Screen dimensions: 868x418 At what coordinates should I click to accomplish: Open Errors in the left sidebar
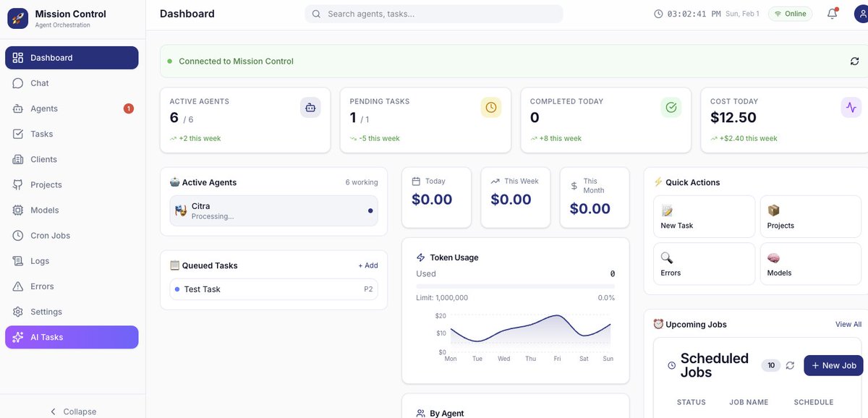pos(72,286)
